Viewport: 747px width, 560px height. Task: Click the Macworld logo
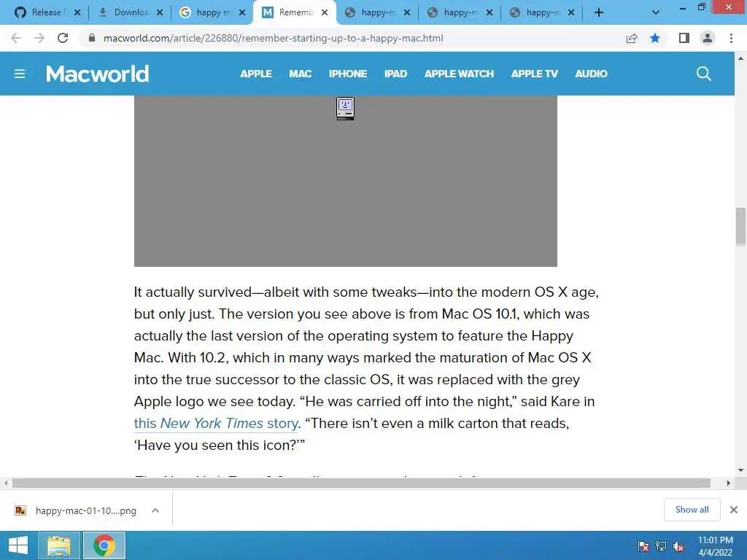(x=97, y=74)
